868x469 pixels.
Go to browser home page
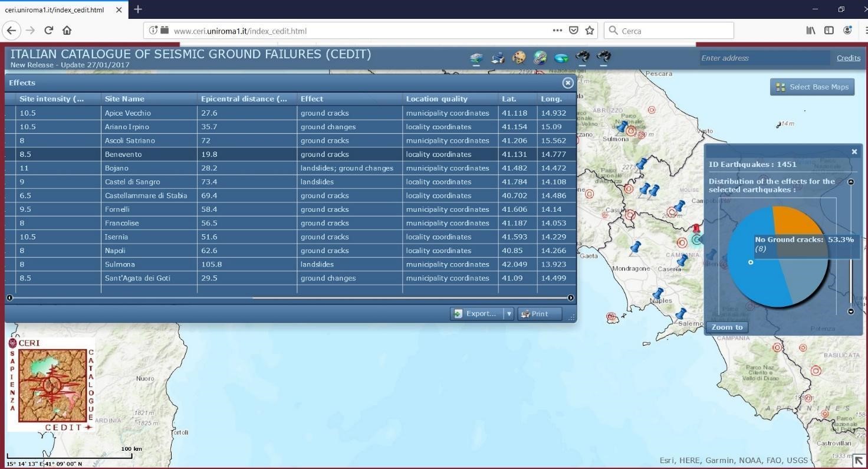tap(67, 31)
